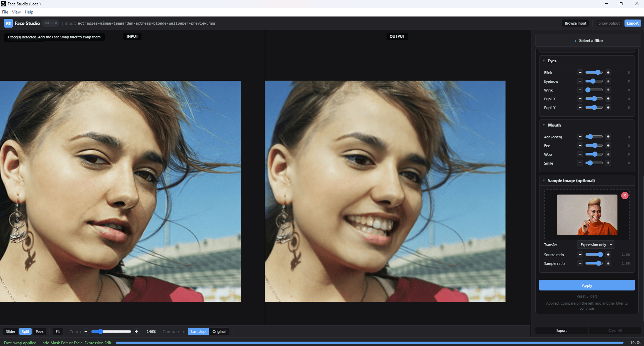Toggle Show output button

pos(609,23)
